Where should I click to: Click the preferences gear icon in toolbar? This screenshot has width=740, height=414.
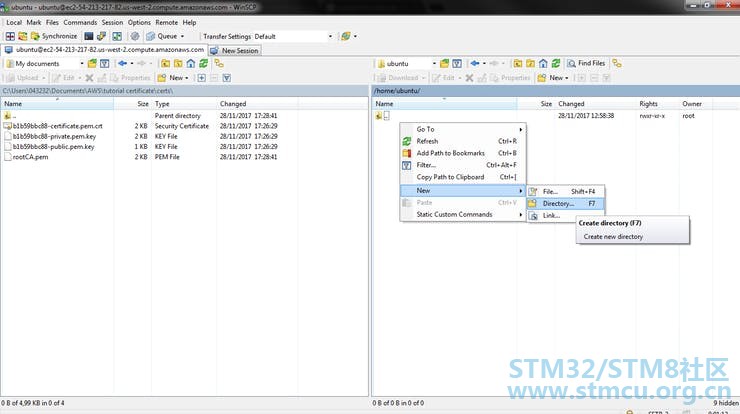(x=135, y=36)
